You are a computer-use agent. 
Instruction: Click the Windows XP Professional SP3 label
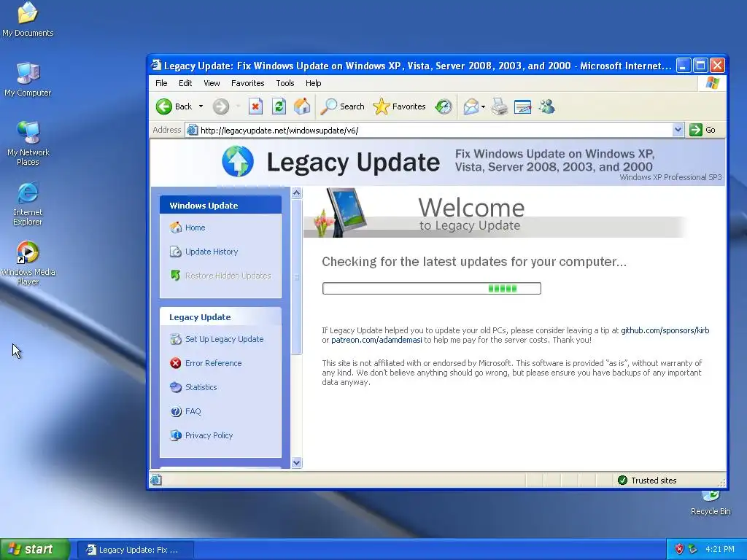click(670, 177)
